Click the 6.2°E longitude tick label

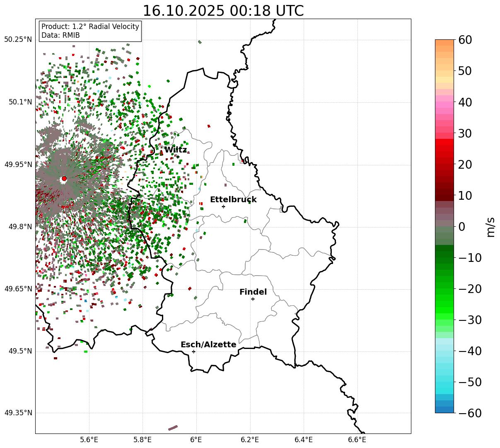(250, 440)
